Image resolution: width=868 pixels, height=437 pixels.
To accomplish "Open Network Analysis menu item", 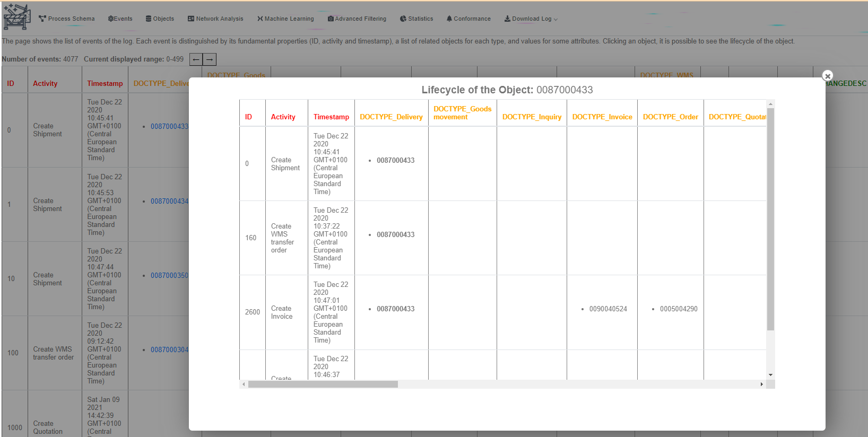I will click(215, 19).
